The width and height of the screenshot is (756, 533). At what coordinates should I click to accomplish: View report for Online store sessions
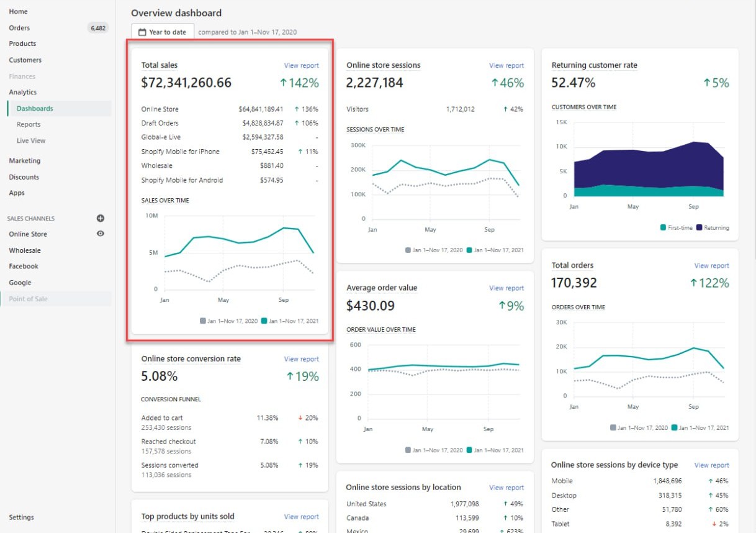[x=506, y=65]
